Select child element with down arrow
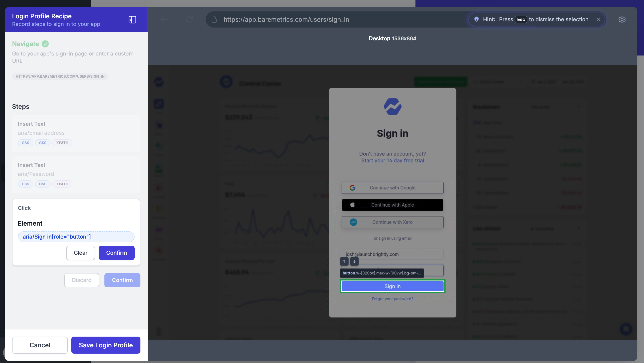 click(354, 261)
